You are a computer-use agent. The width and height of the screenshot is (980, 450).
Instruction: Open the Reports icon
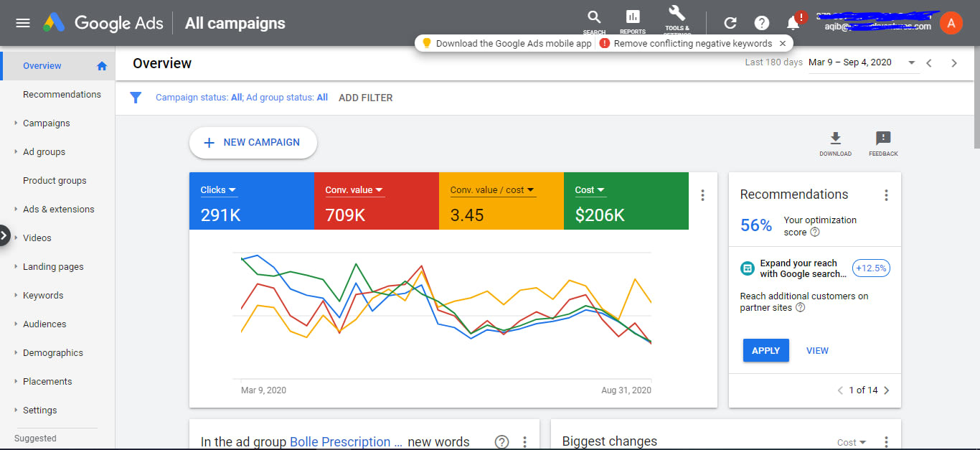(632, 19)
